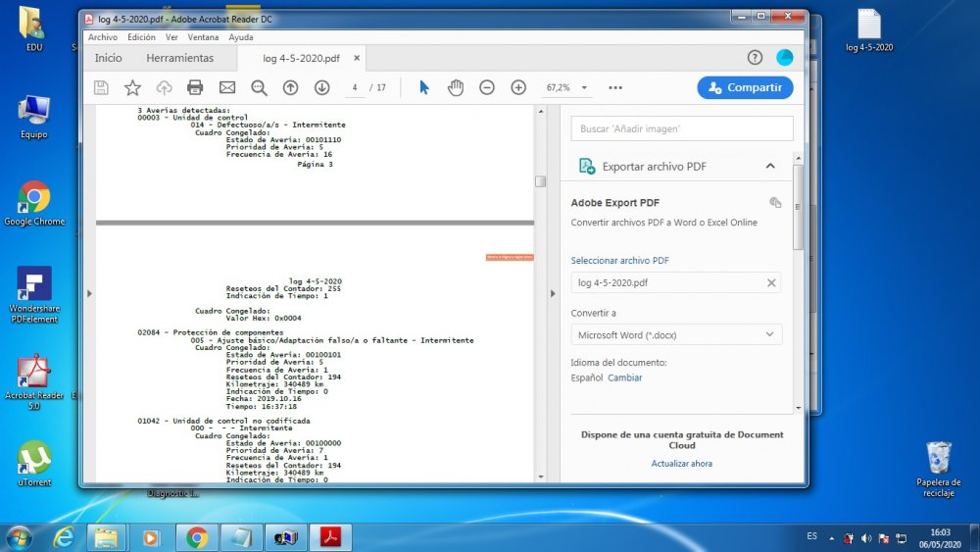Image resolution: width=980 pixels, height=552 pixels.
Task: Open the Edición menu
Action: [x=141, y=37]
